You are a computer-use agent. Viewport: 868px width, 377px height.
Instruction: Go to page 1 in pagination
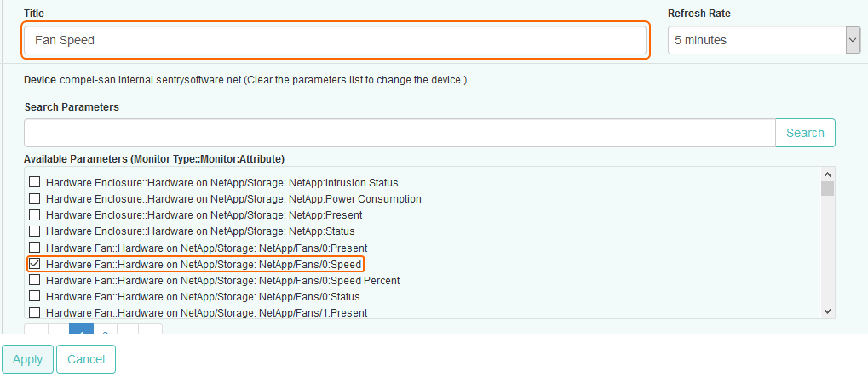[81, 330]
